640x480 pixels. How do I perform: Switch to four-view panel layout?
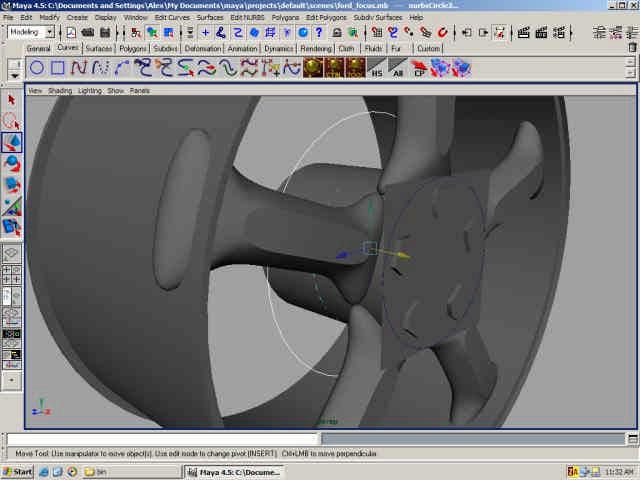tap(12, 275)
